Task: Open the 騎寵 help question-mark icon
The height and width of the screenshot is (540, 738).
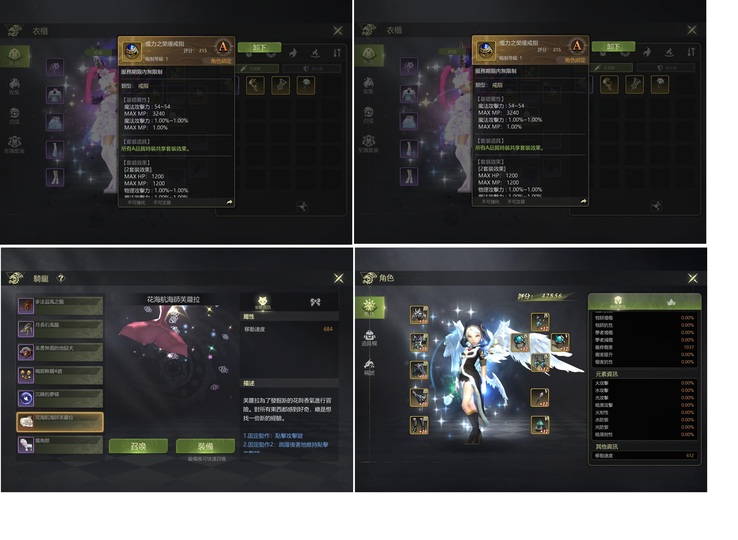Action: coord(61,278)
